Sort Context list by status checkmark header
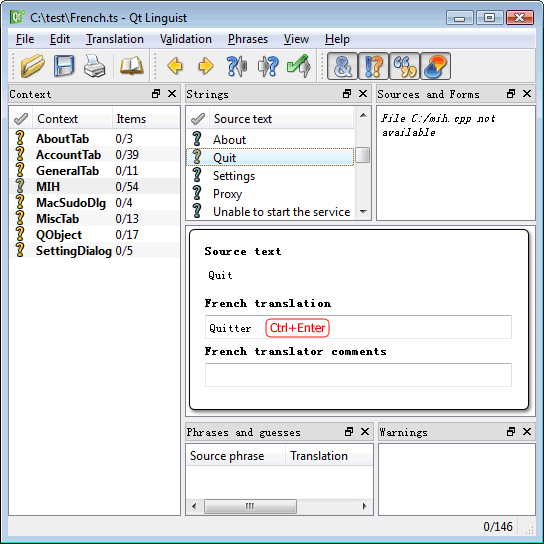The width and height of the screenshot is (544, 544). click(21, 119)
